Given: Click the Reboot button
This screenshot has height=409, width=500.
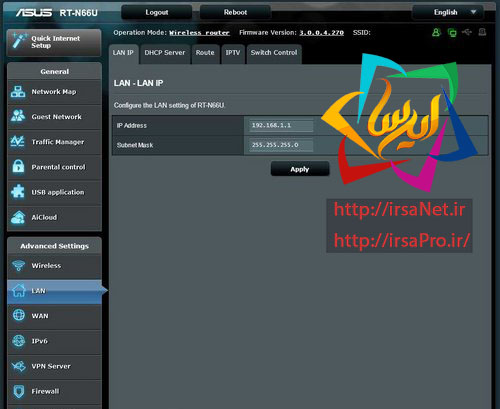Looking at the screenshot, I should tap(235, 13).
